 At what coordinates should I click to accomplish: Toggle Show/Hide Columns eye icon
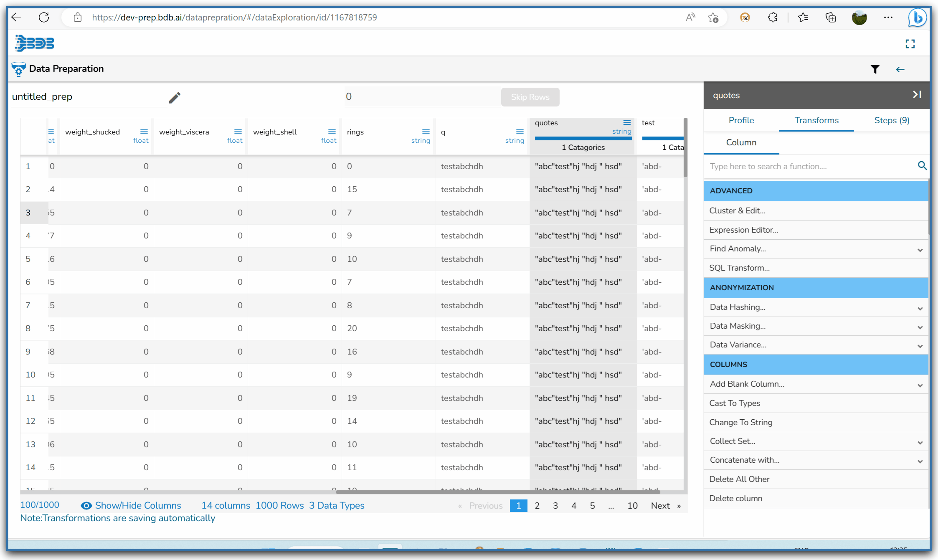coord(86,506)
